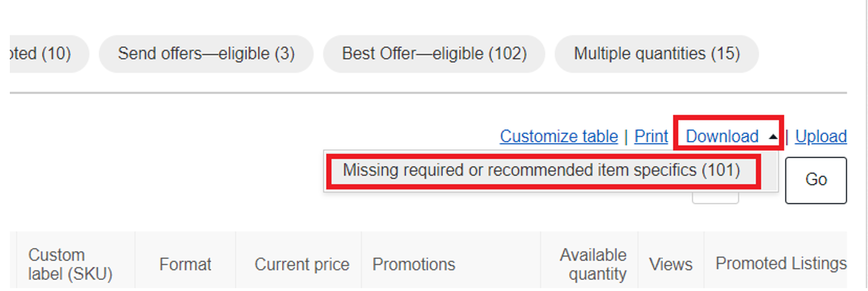Open the Customize table link
868x291 pixels.
(559, 136)
